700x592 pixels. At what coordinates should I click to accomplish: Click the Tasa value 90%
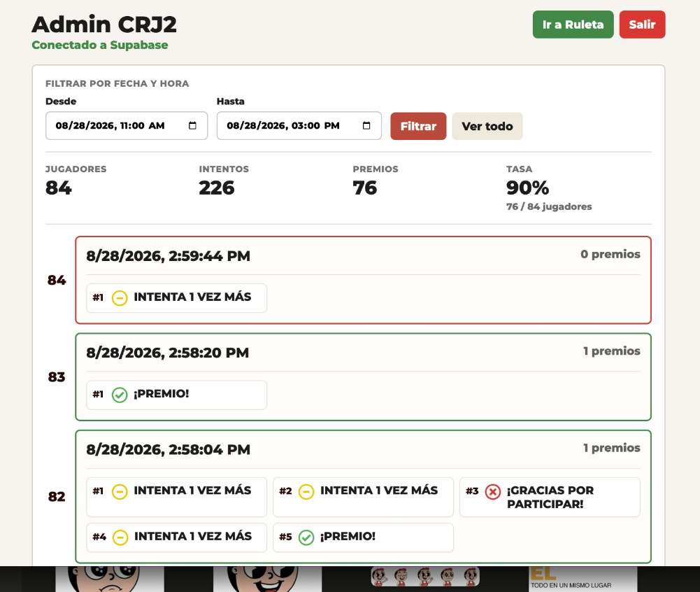(x=528, y=188)
